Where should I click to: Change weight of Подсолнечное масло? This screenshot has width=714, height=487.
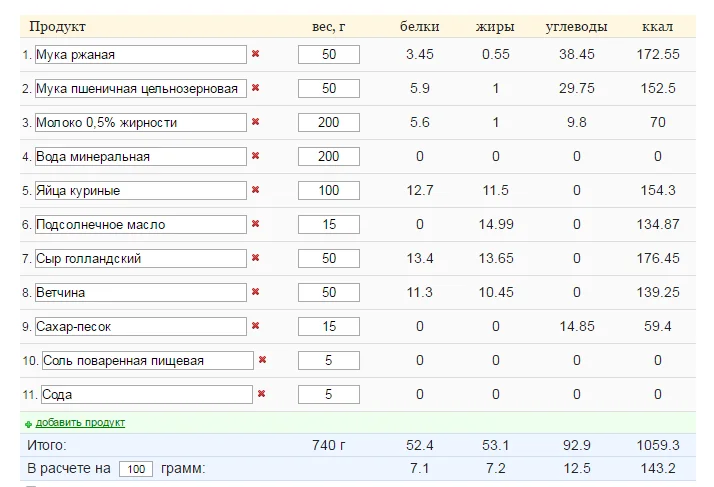point(329,225)
